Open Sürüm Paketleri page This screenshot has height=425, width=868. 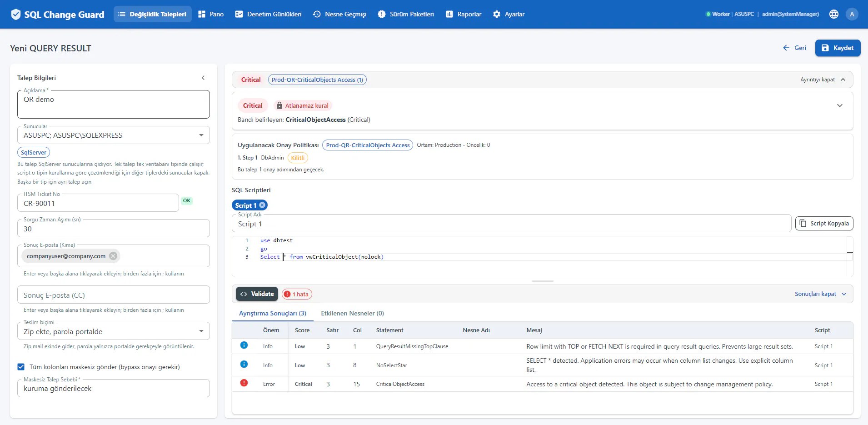(x=406, y=14)
